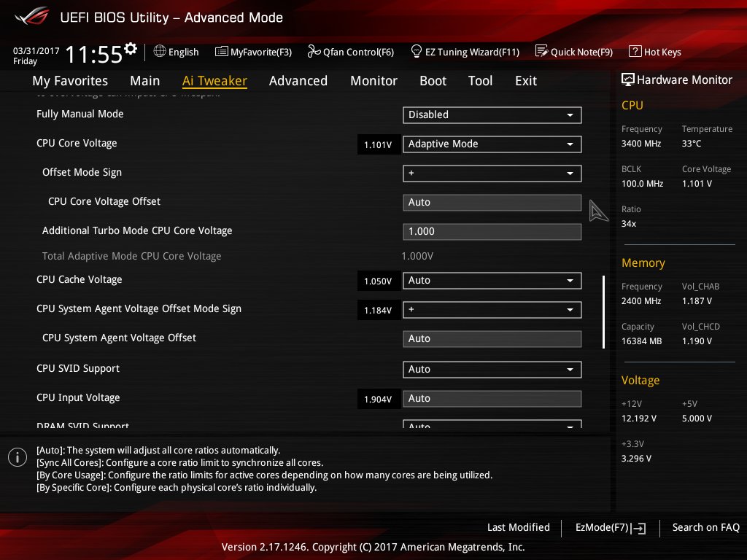Click the MyFavorite list icon

[x=222, y=52]
